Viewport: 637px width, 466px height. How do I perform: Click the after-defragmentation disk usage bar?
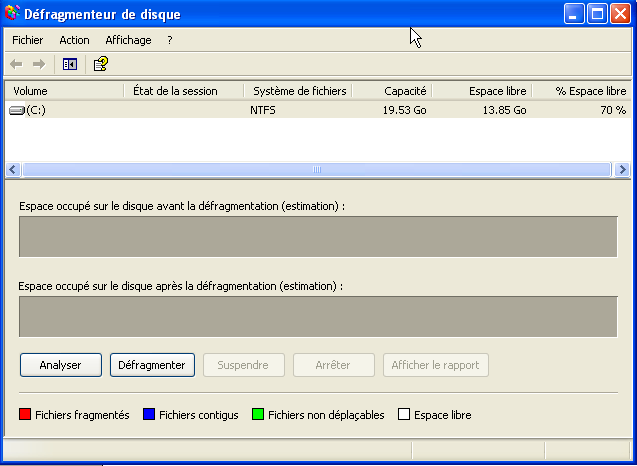pos(318,317)
